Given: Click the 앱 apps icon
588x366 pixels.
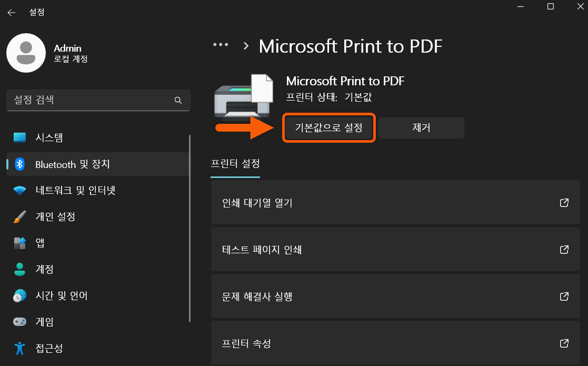Looking at the screenshot, I should [x=19, y=243].
